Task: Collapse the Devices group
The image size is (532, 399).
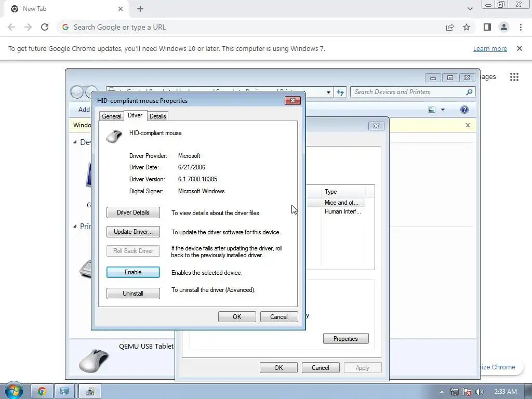Action: (x=75, y=142)
